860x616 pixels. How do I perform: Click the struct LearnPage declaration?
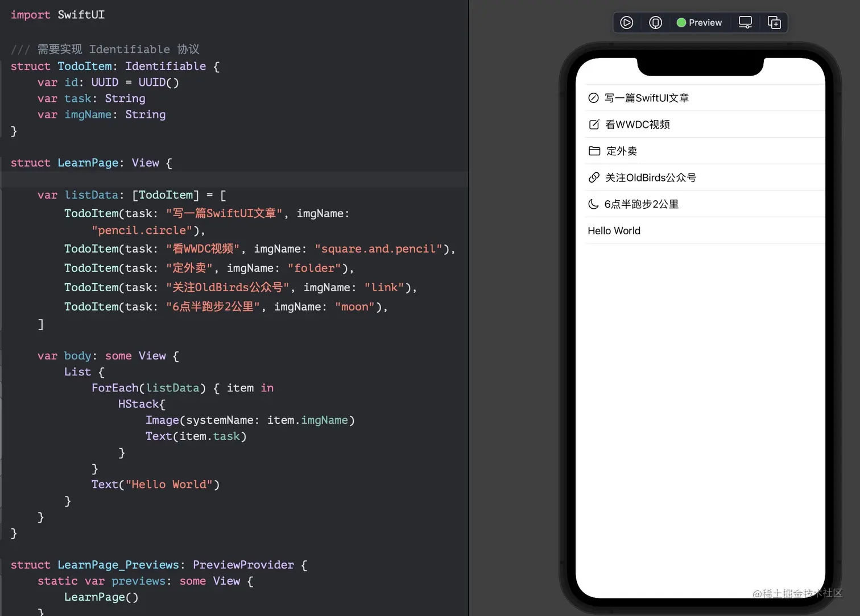coord(91,163)
